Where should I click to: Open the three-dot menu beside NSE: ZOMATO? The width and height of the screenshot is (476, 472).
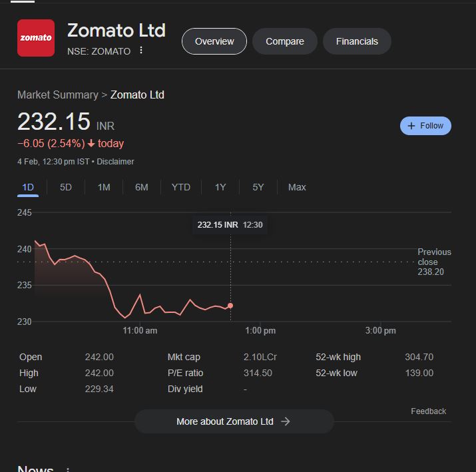pyautogui.click(x=141, y=51)
